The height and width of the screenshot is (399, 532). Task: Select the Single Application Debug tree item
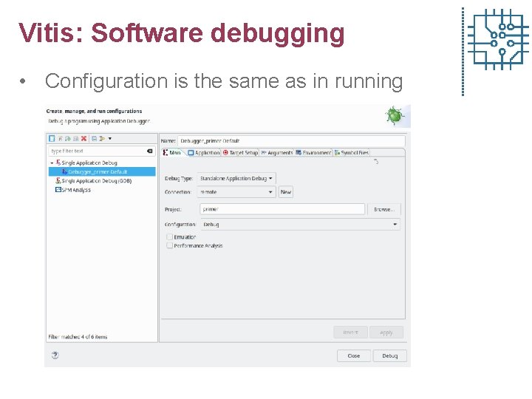(x=89, y=163)
